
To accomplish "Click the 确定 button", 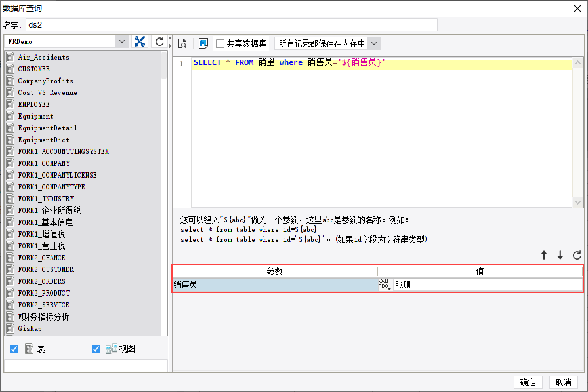I will (x=528, y=382).
